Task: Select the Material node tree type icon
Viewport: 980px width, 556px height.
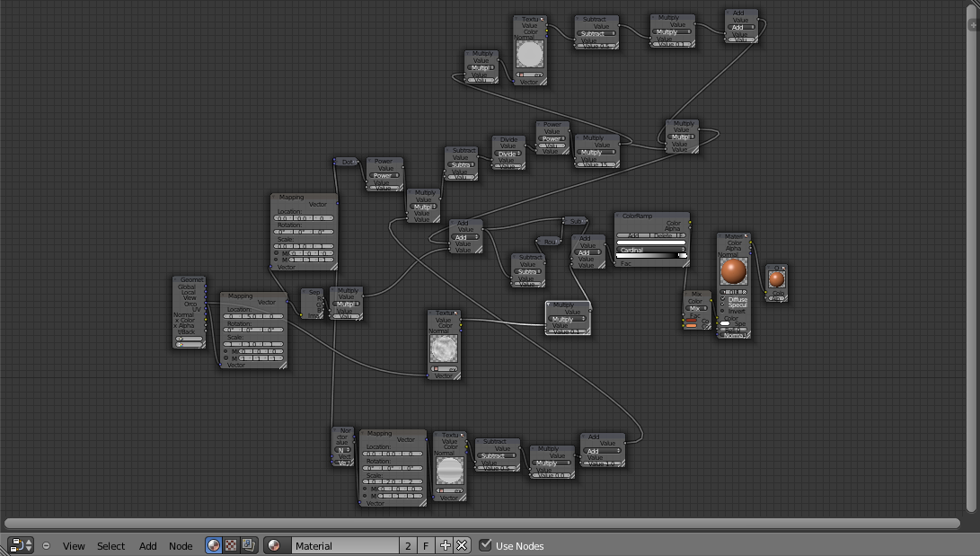Action: [214, 545]
